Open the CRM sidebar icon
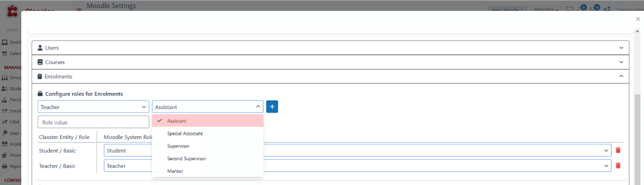644x185 pixels. pyautogui.click(x=4, y=122)
